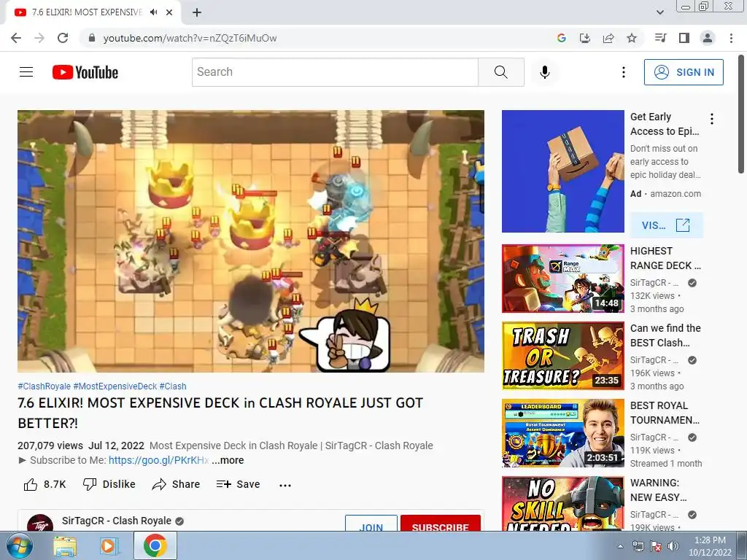Reload the page with the refresh icon
Viewport: 747px width, 560px height.
tap(63, 38)
